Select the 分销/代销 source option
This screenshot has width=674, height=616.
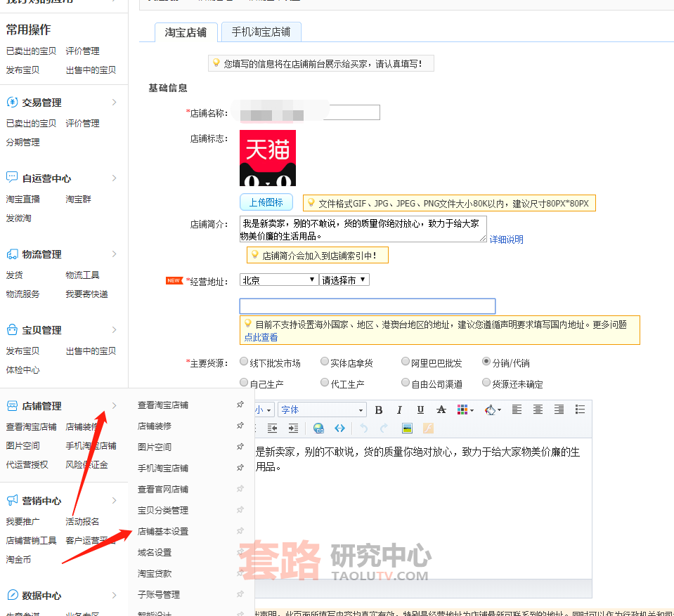pyautogui.click(x=486, y=361)
